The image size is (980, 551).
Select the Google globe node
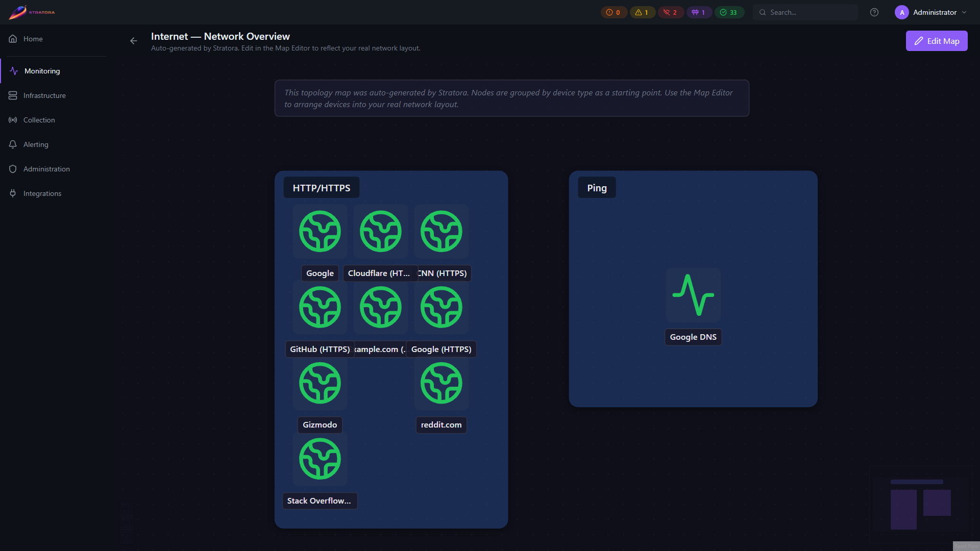[320, 231]
